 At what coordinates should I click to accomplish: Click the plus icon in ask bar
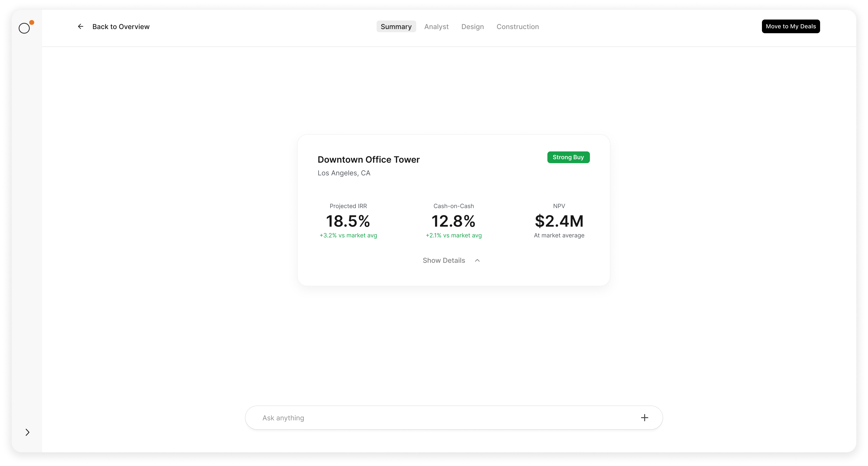(x=644, y=417)
